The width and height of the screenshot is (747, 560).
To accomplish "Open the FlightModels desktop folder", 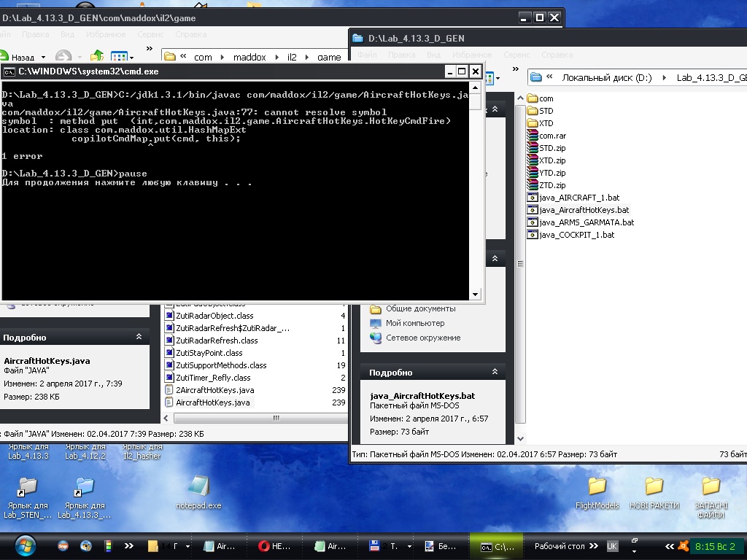I will pos(597,487).
